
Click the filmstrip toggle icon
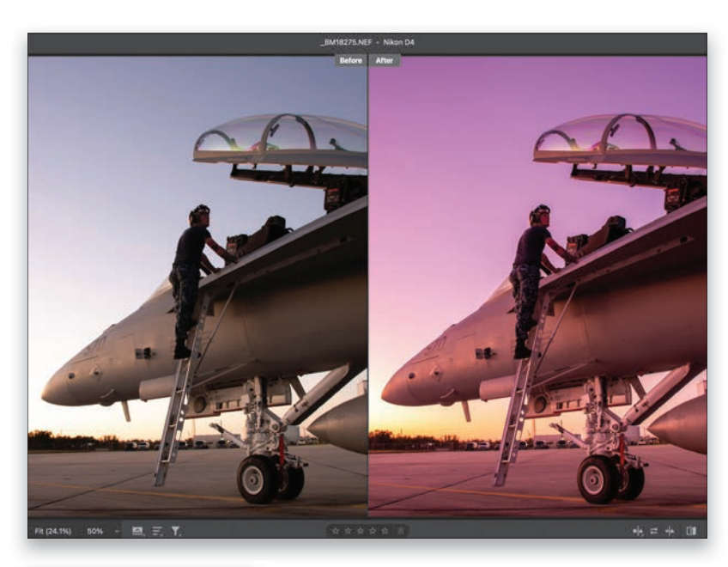coord(137,532)
